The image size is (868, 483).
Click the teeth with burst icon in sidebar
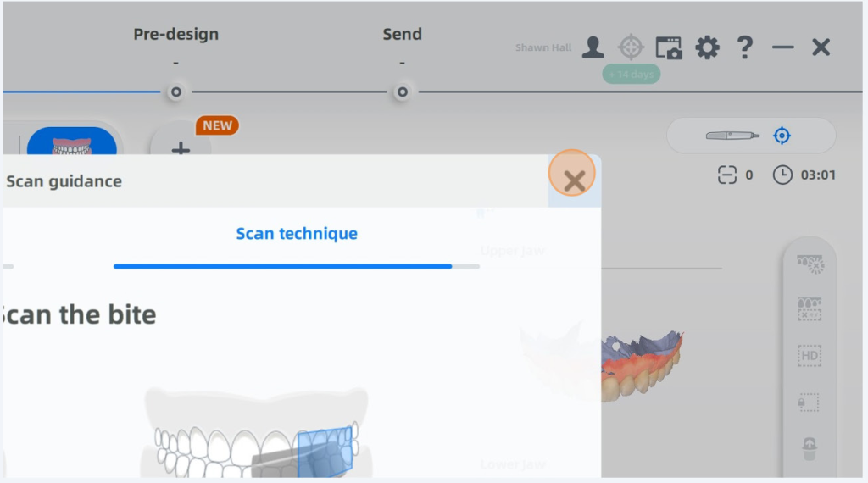(x=810, y=264)
